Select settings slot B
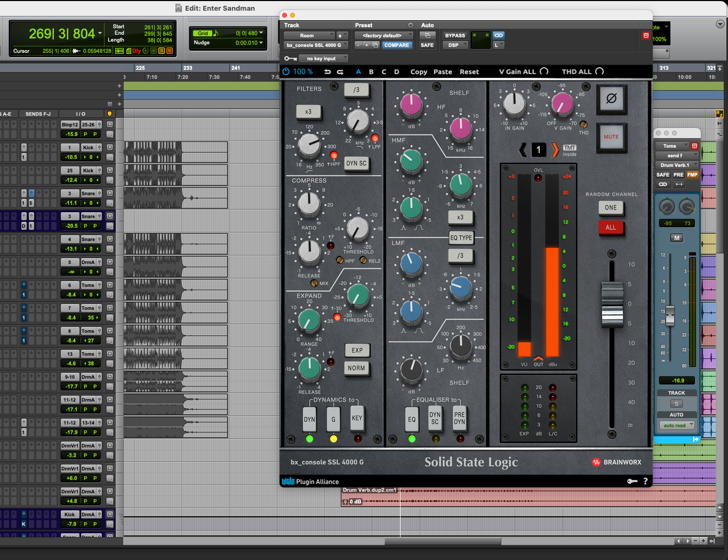 tap(371, 71)
